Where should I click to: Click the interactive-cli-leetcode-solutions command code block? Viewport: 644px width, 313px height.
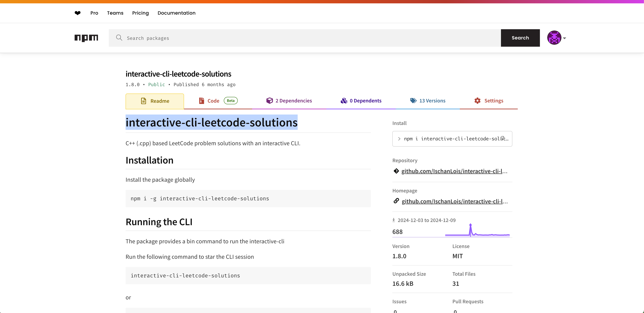(248, 276)
